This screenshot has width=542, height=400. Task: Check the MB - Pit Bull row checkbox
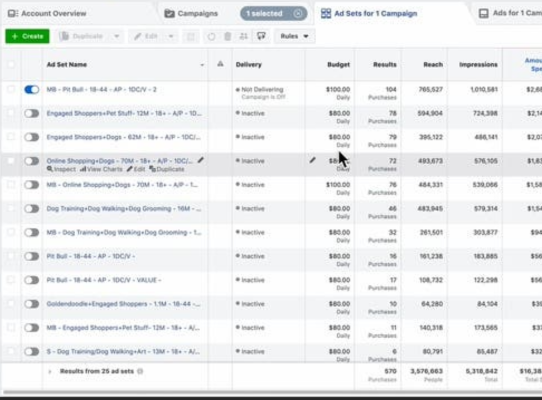click(x=11, y=89)
